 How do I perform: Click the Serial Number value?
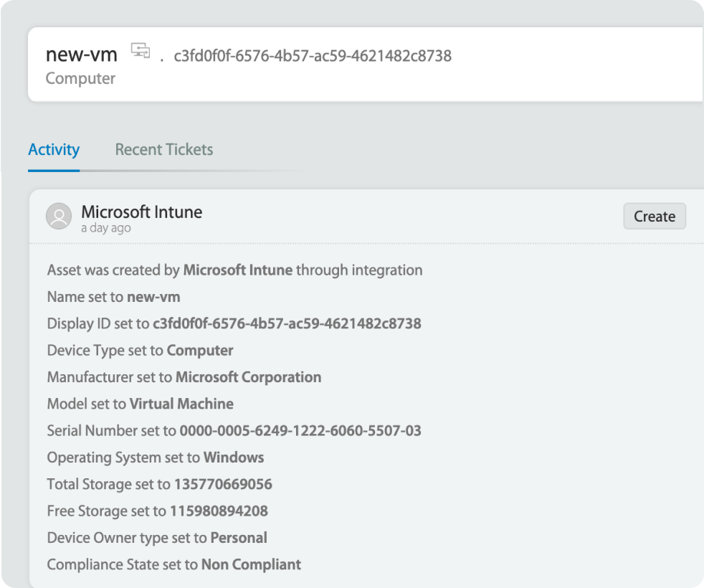coord(300,431)
